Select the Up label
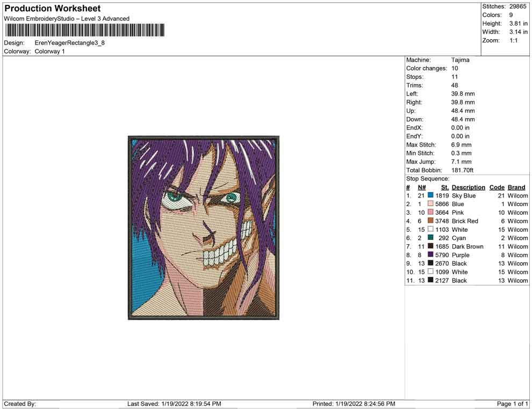The height and width of the screenshot is (409, 532). click(411, 111)
